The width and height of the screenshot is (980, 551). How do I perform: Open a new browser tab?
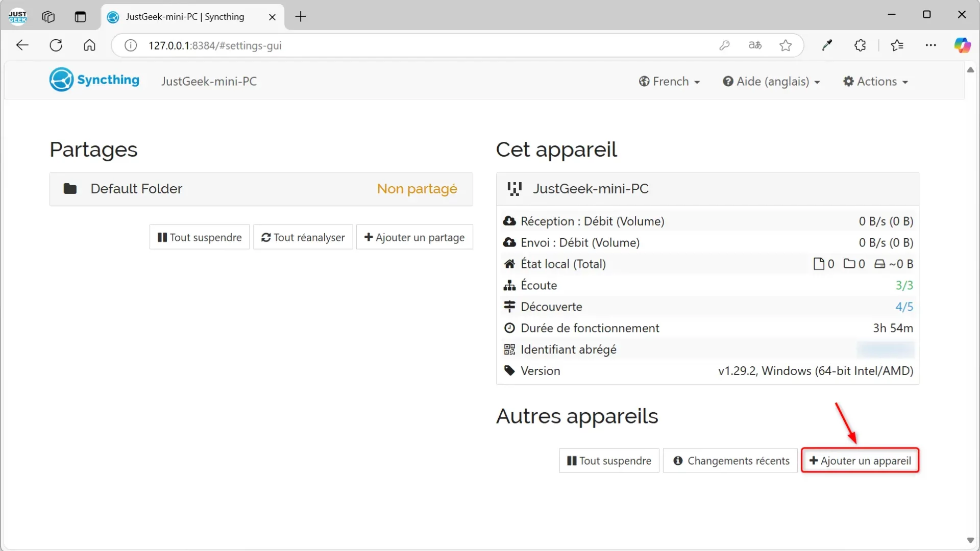[x=301, y=17]
